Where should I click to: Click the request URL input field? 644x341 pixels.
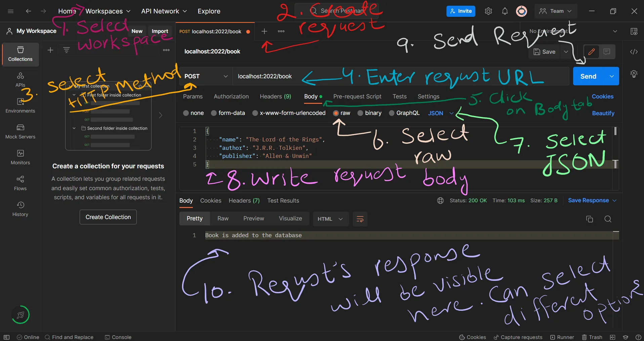tap(401, 76)
